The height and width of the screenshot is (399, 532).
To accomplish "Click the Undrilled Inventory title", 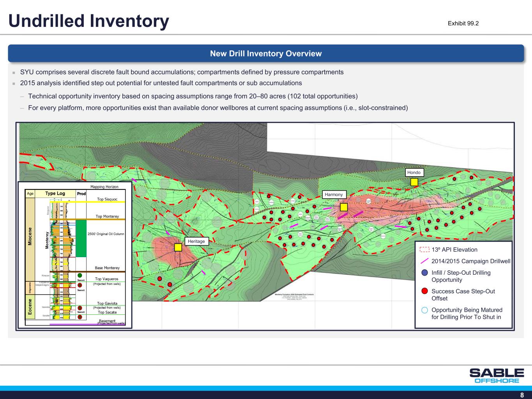I will pyautogui.click(x=89, y=21).
